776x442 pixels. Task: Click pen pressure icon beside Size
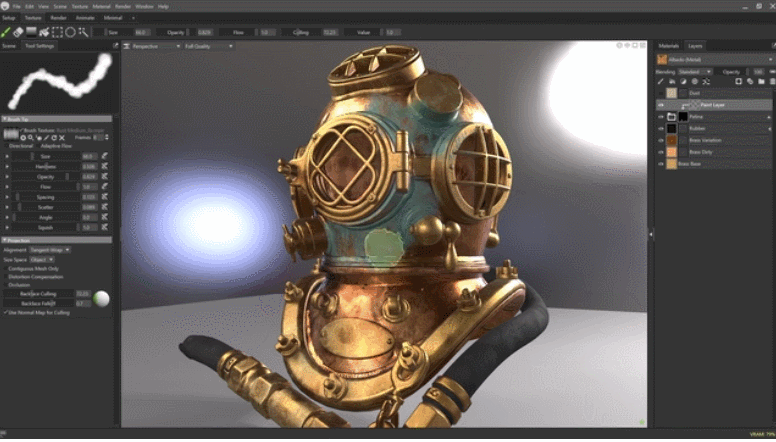pyautogui.click(x=105, y=157)
